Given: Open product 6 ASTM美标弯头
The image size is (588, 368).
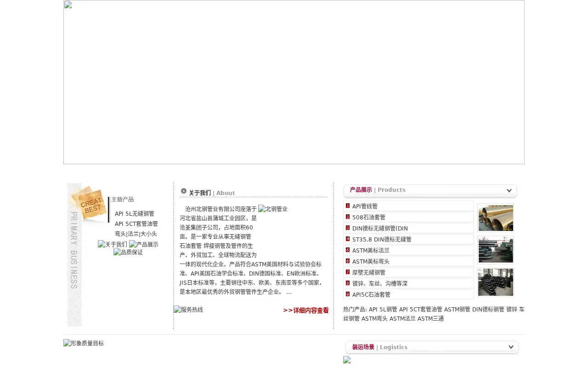Looking at the screenshot, I should pyautogui.click(x=371, y=261).
